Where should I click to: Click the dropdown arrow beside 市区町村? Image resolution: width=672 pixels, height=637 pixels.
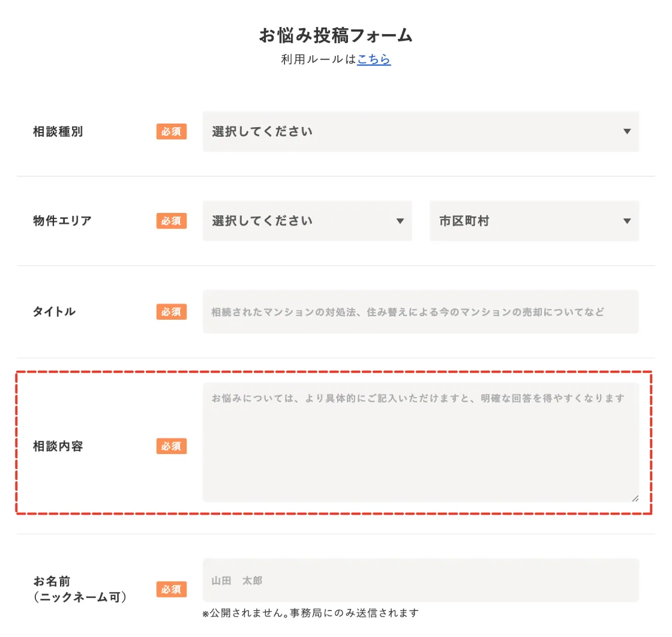627,221
